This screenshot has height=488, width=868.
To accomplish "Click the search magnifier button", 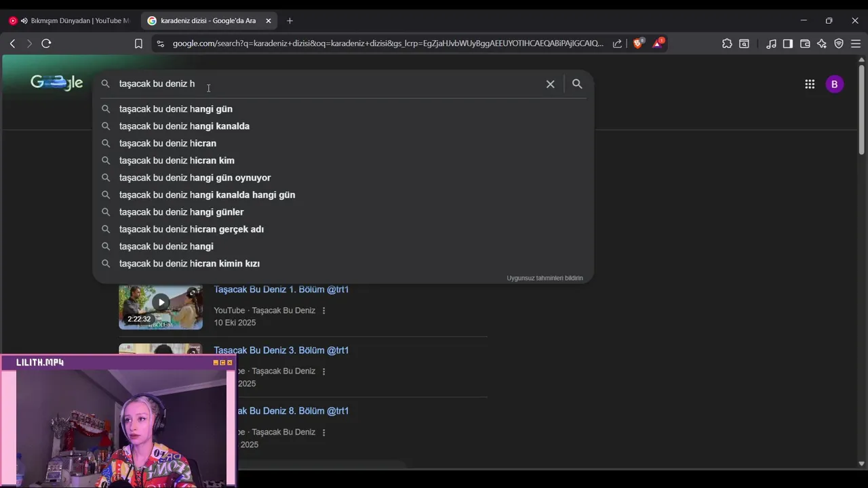I will coord(577,84).
